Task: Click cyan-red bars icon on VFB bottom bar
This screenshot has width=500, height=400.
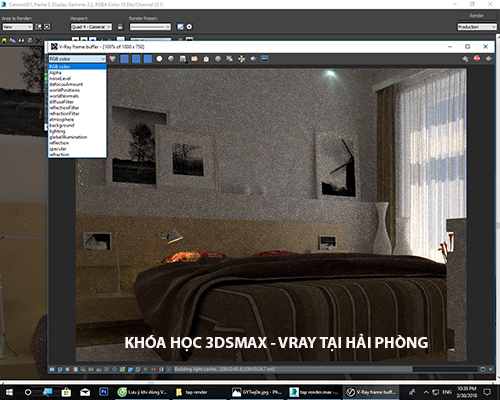Action: coord(161,369)
